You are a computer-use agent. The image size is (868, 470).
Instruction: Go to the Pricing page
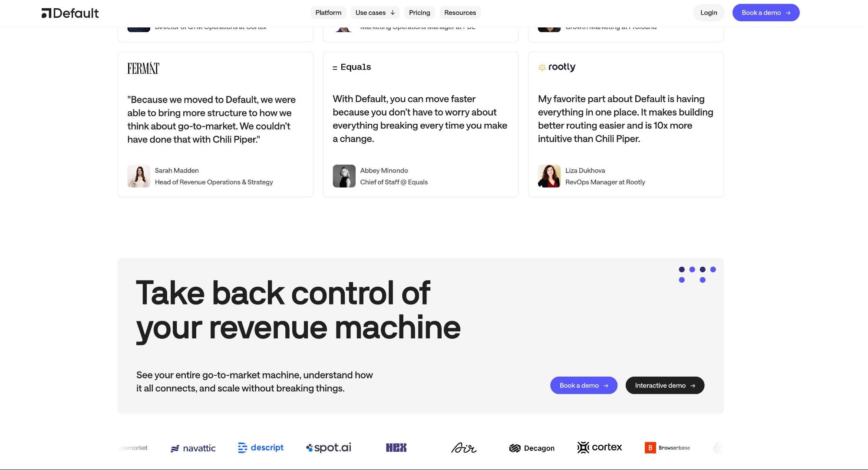[x=419, y=13]
